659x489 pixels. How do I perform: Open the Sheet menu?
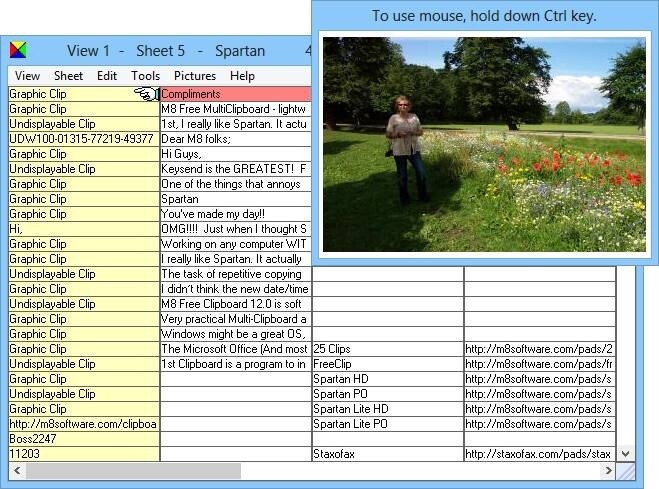tap(68, 76)
